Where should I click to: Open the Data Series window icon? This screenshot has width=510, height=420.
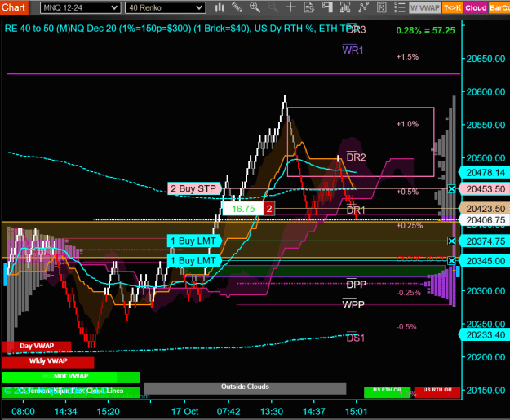(345, 7)
